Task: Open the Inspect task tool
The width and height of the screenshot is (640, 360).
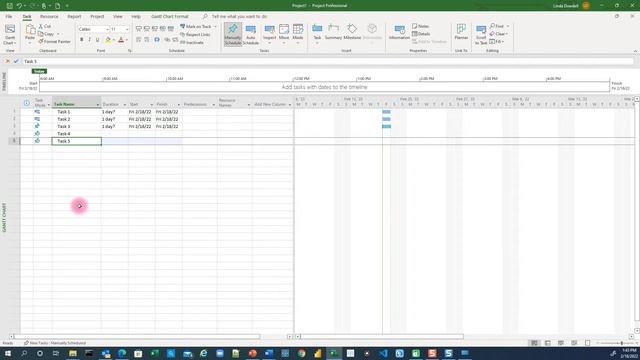Action: coord(269,35)
